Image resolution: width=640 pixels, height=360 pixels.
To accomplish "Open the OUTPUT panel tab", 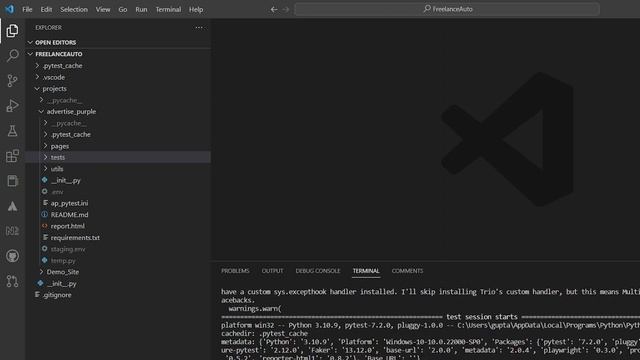I will (x=272, y=271).
